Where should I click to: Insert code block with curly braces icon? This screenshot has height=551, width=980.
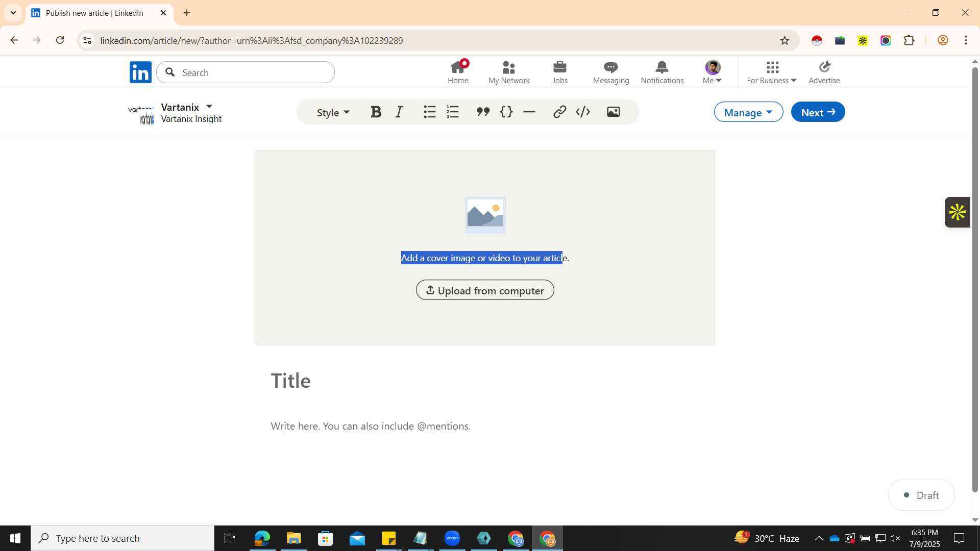click(506, 112)
